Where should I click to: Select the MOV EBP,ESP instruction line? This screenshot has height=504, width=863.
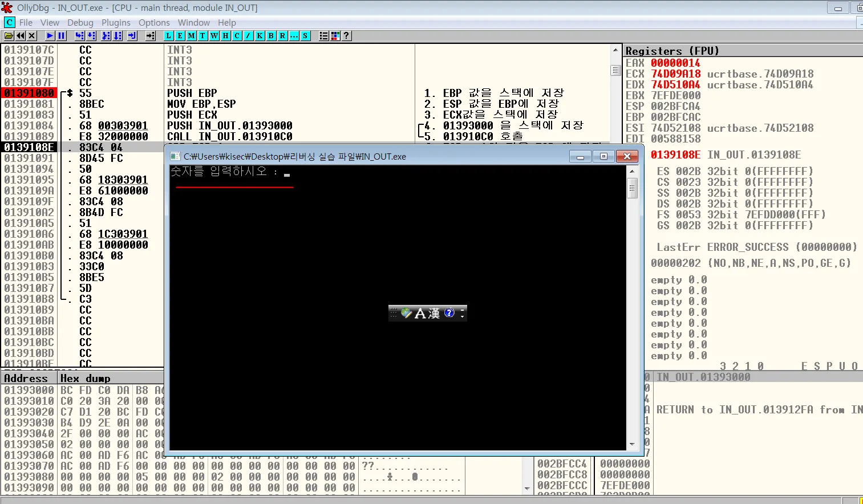(x=201, y=104)
